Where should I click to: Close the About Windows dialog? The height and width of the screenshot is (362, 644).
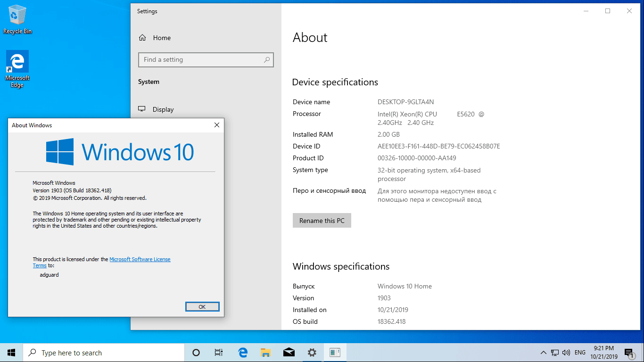click(217, 125)
